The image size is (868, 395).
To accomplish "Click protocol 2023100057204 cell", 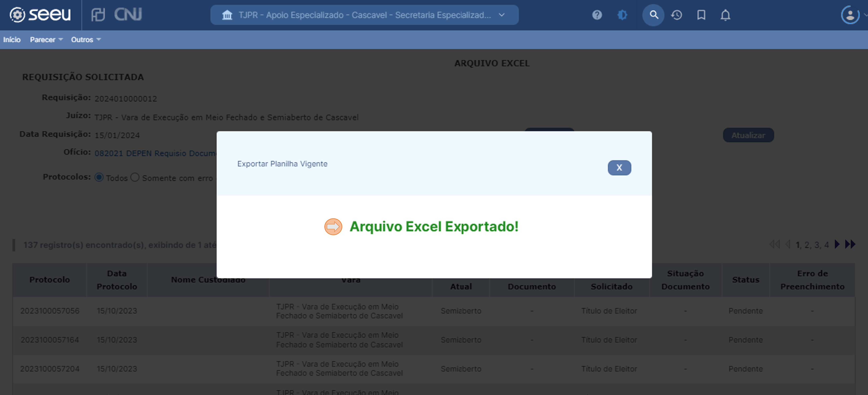I will [50, 369].
